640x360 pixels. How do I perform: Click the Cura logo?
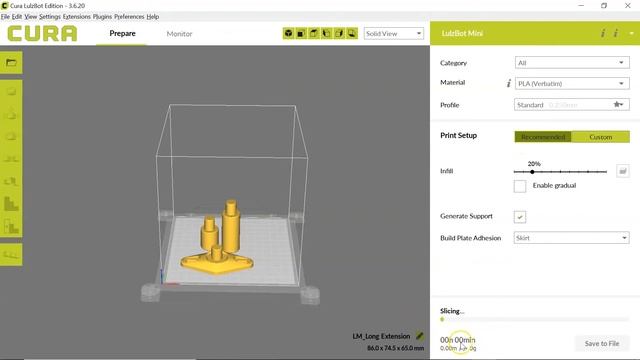tap(42, 33)
